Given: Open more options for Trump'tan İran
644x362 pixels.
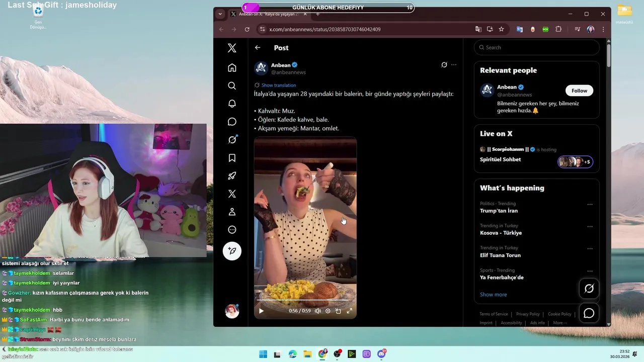Looking at the screenshot, I should 590,205.
